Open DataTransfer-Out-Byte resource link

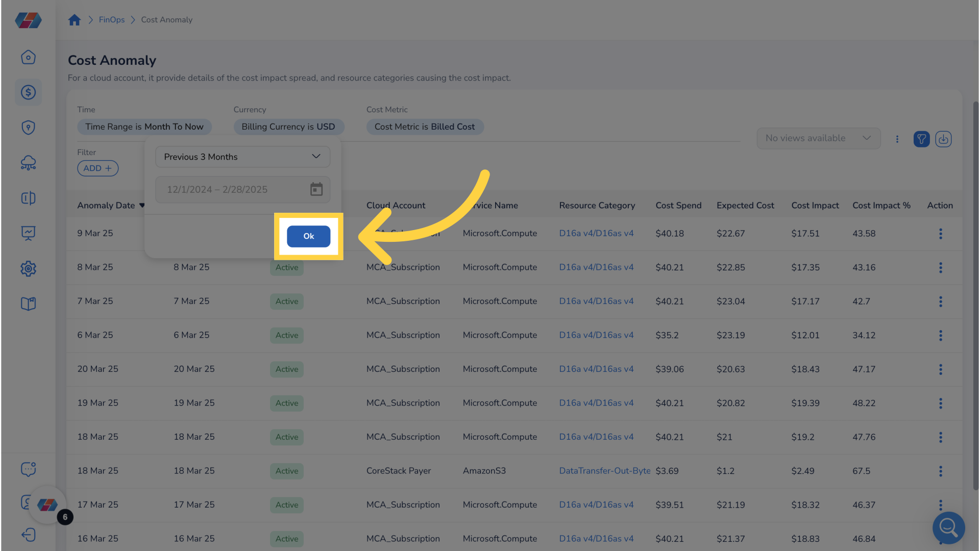(605, 471)
